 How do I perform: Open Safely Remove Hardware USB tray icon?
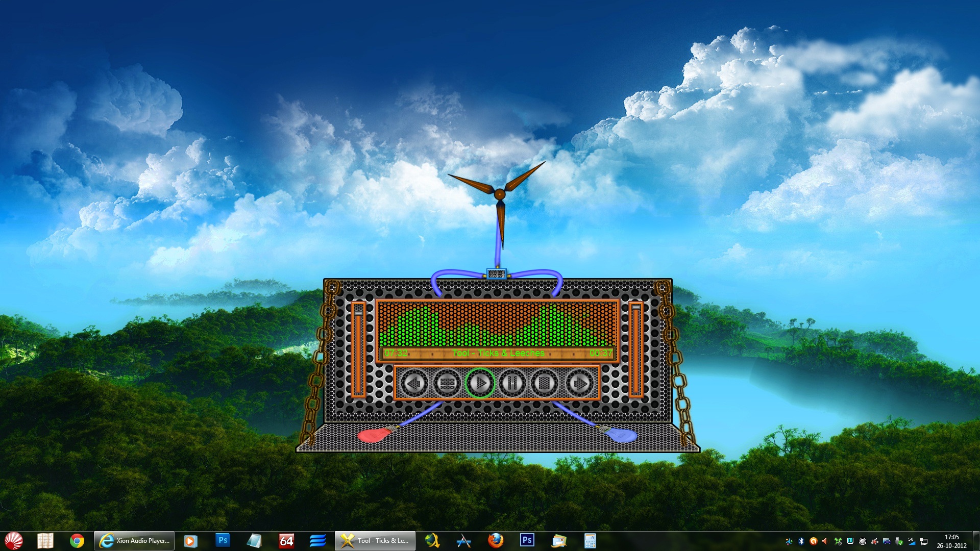899,541
